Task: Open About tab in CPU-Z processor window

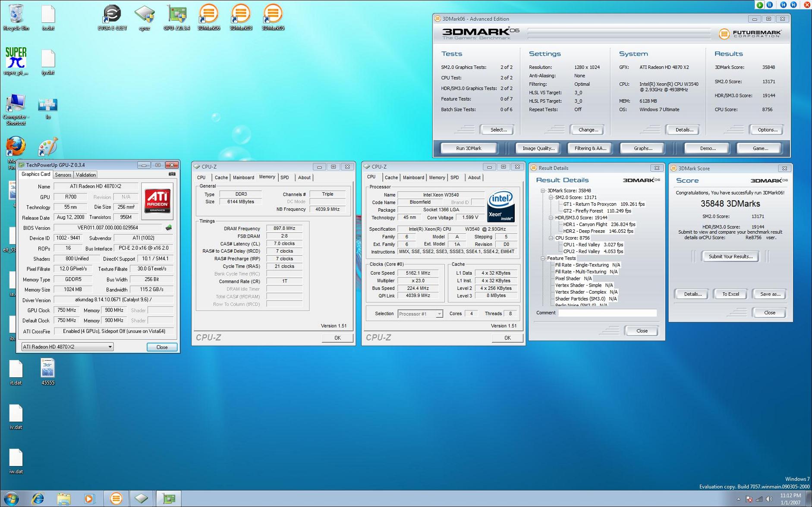Action: pyautogui.click(x=474, y=178)
